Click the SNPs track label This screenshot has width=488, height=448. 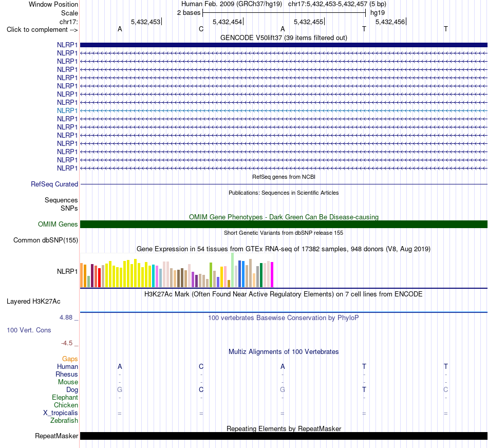coord(69,208)
